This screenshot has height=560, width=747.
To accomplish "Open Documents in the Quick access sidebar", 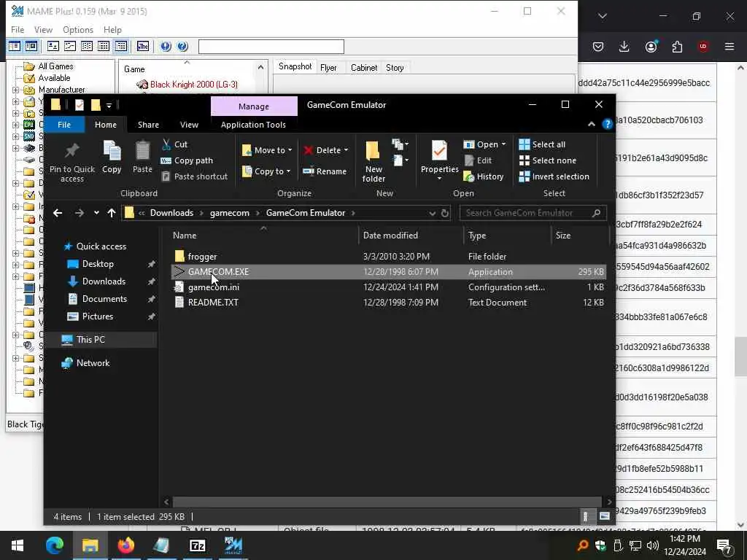I will tap(104, 299).
